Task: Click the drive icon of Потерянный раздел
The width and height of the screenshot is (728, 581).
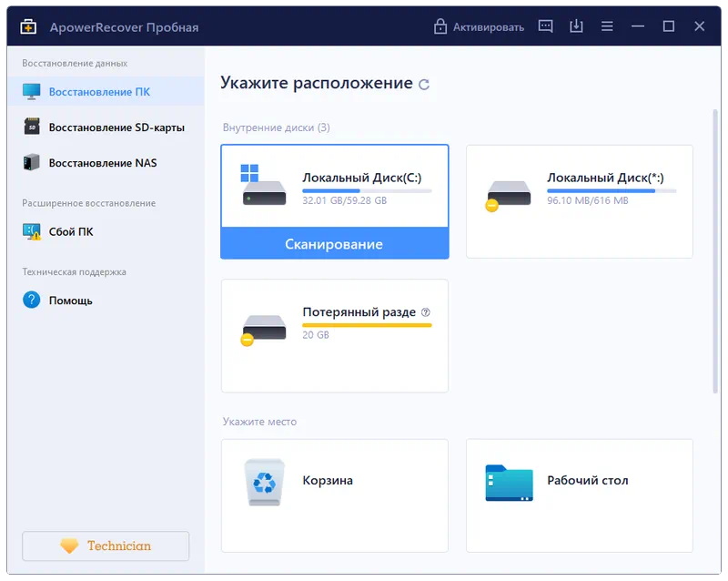Action: pos(264,330)
